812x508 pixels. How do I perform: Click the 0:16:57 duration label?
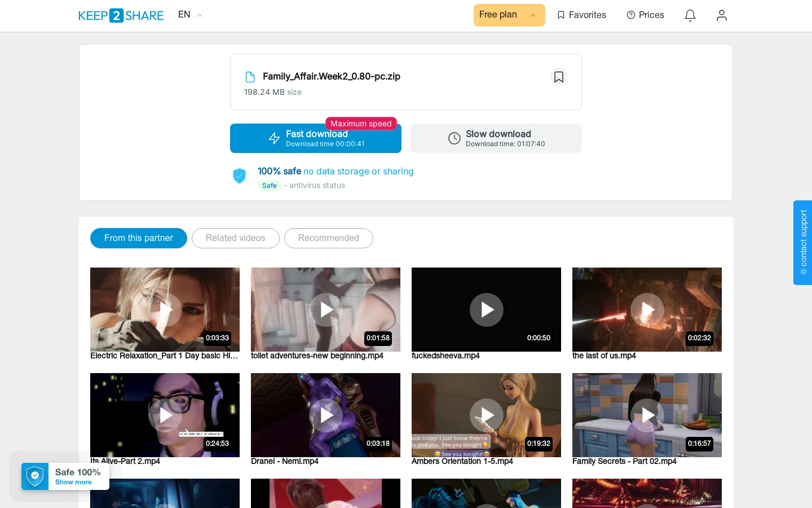pos(699,444)
